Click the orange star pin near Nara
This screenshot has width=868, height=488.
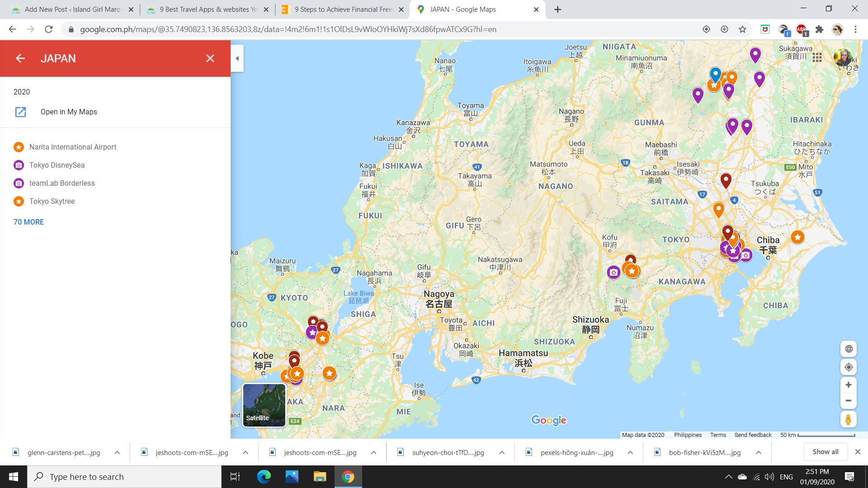(x=329, y=373)
